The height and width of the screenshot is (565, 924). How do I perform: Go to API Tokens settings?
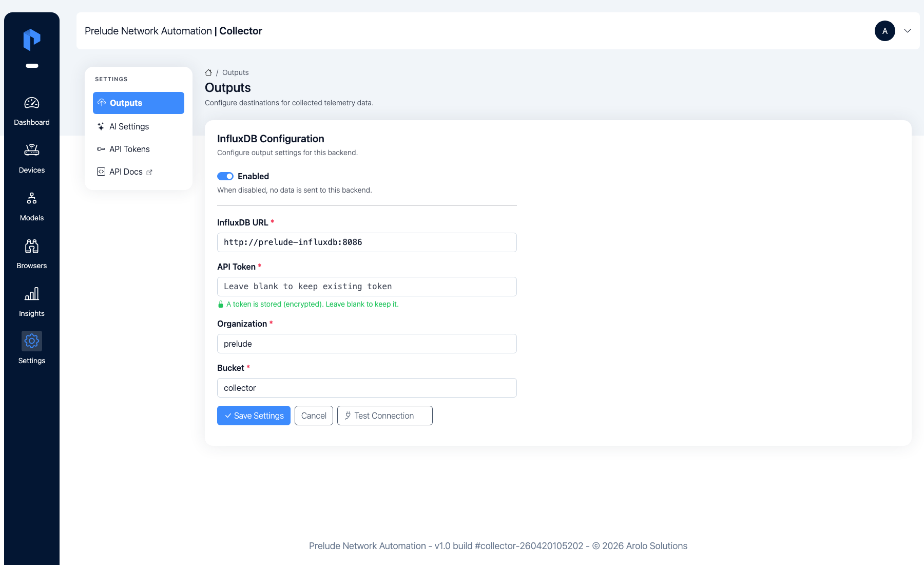click(x=139, y=149)
